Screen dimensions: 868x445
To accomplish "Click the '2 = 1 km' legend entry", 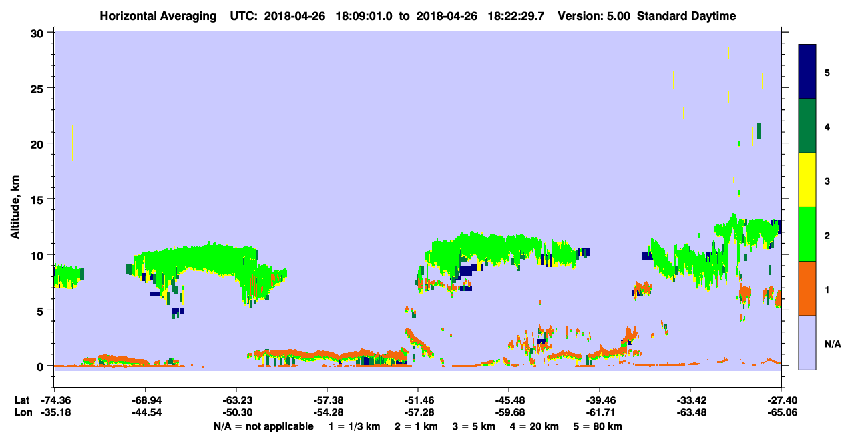I will coord(417,426).
